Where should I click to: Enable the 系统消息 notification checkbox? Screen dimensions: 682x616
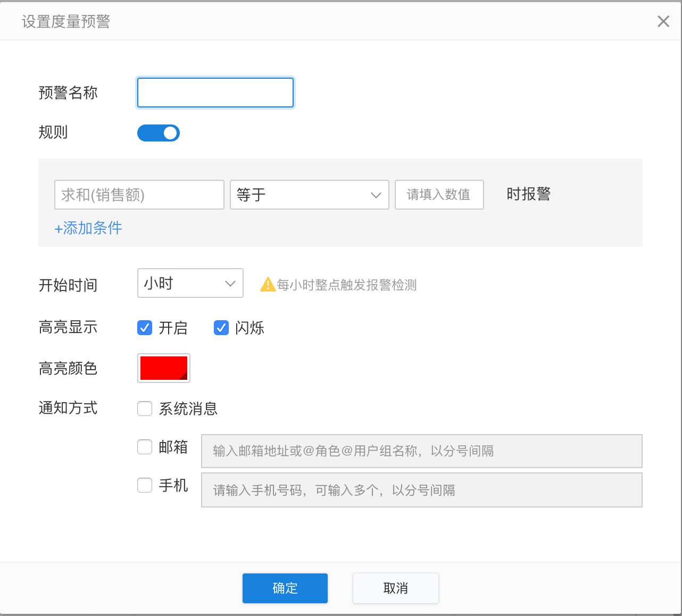tap(145, 409)
